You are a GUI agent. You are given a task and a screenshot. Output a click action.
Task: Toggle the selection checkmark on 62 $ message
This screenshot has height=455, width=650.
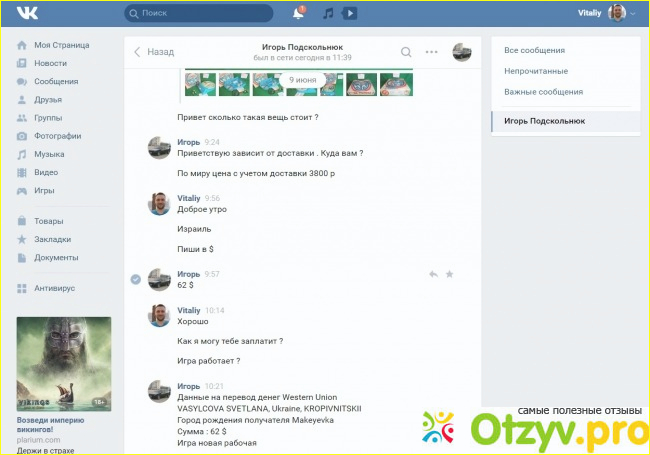[x=136, y=279]
